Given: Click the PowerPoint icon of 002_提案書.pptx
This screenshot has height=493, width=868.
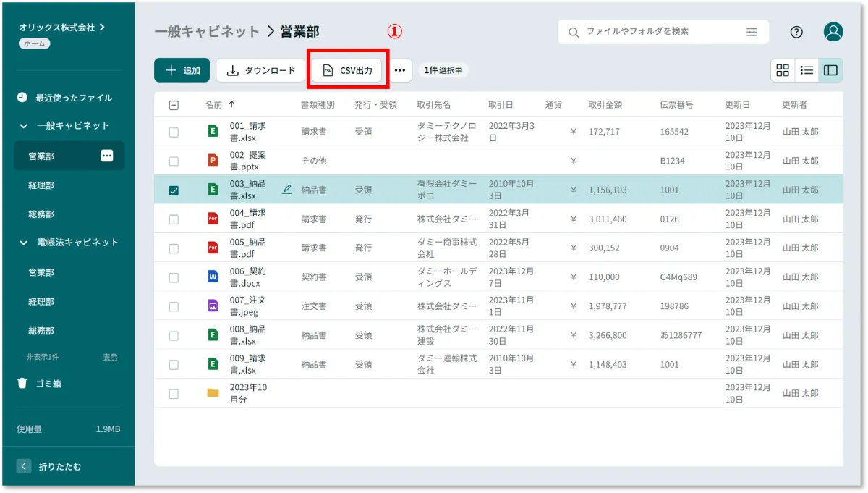Looking at the screenshot, I should [x=213, y=161].
